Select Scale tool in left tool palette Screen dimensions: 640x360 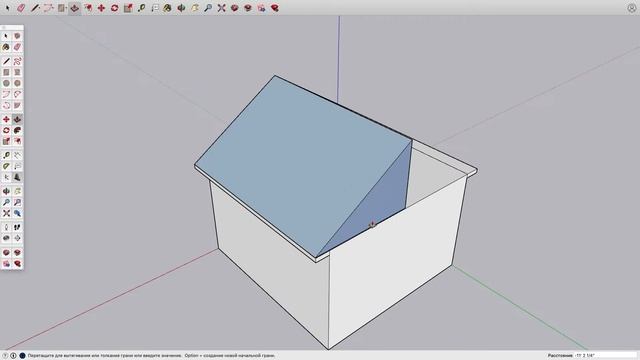coord(6,141)
